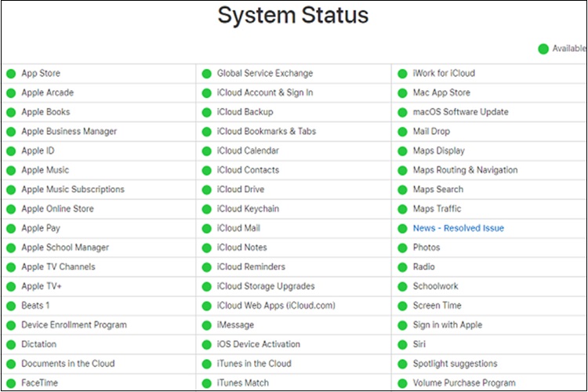Click iCloud Bookmarks & Tabs label
This screenshot has width=588, height=392.
267,131
